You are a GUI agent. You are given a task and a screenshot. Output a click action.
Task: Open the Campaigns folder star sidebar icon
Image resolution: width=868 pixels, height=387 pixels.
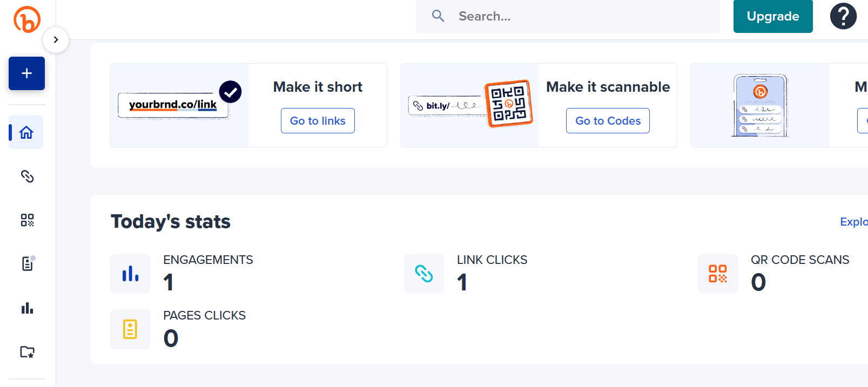(x=27, y=352)
